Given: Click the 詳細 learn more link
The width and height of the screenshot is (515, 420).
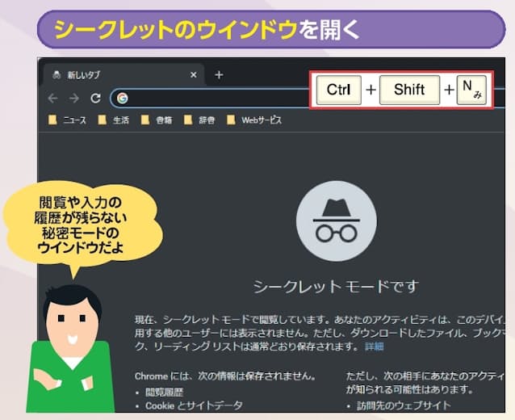Looking at the screenshot, I should [x=374, y=346].
